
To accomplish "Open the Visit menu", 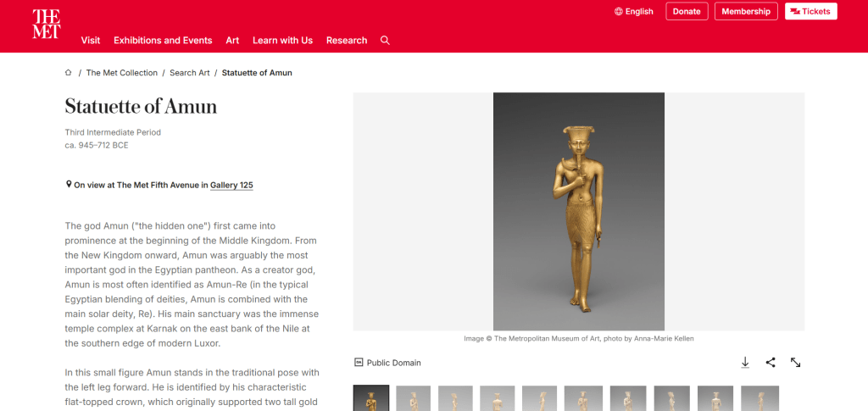I will pyautogui.click(x=90, y=41).
